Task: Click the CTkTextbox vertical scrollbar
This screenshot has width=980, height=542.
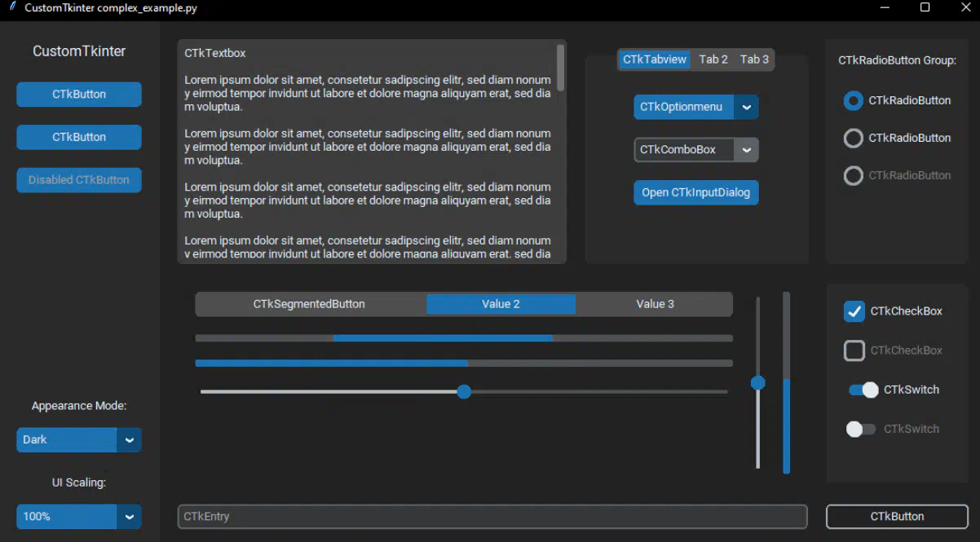Action: click(561, 67)
